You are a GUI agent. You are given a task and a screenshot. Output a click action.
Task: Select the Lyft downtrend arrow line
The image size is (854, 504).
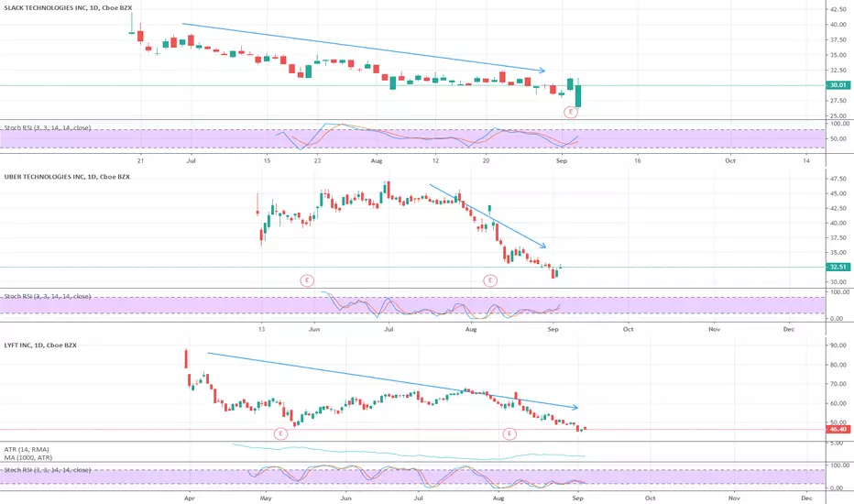[393, 380]
